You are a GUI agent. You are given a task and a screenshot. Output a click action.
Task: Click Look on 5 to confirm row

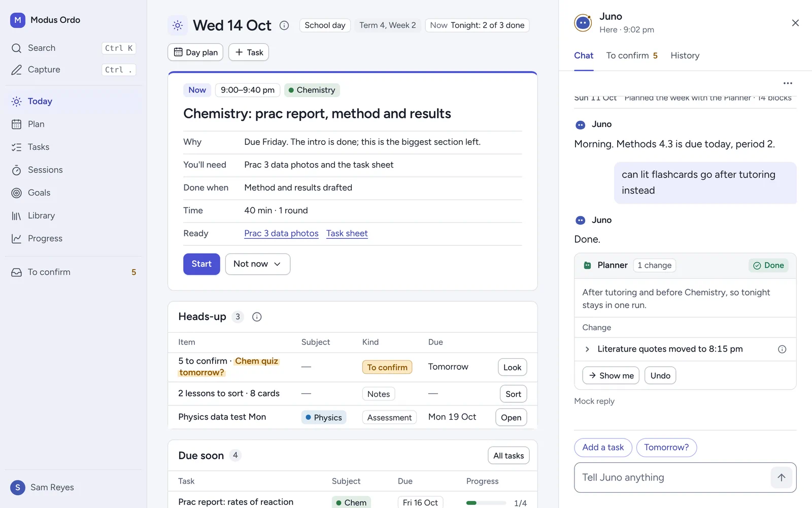point(513,367)
